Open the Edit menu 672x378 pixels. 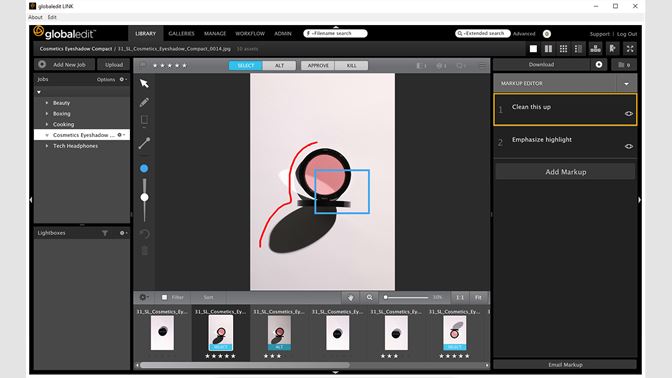(x=52, y=17)
